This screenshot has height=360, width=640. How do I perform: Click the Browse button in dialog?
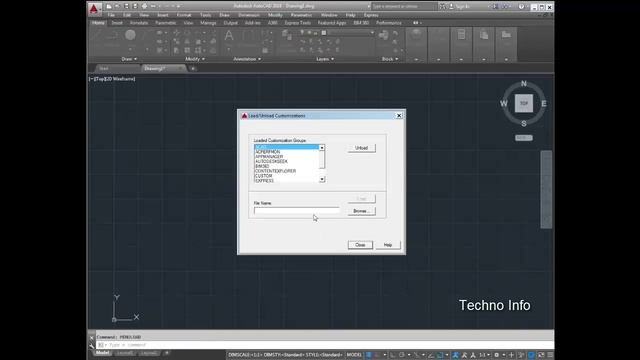362,211
